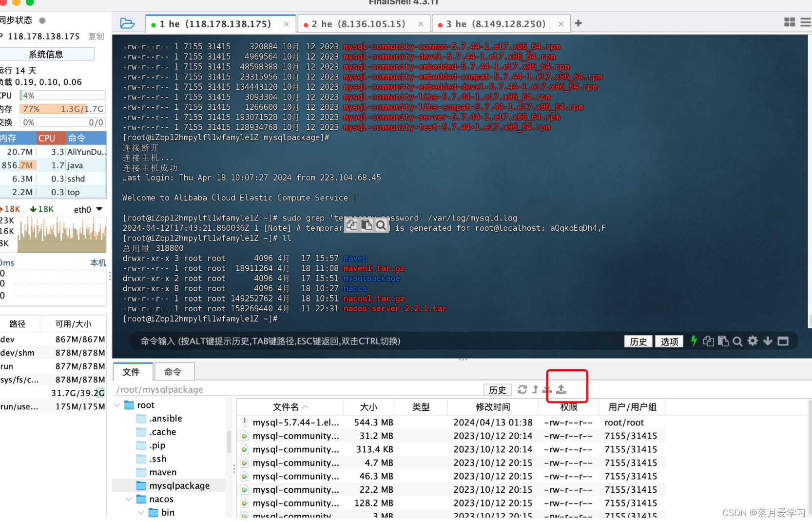This screenshot has height=522, width=812.
Task: Close the 8.136.105.15 session tab
Action: [x=421, y=24]
